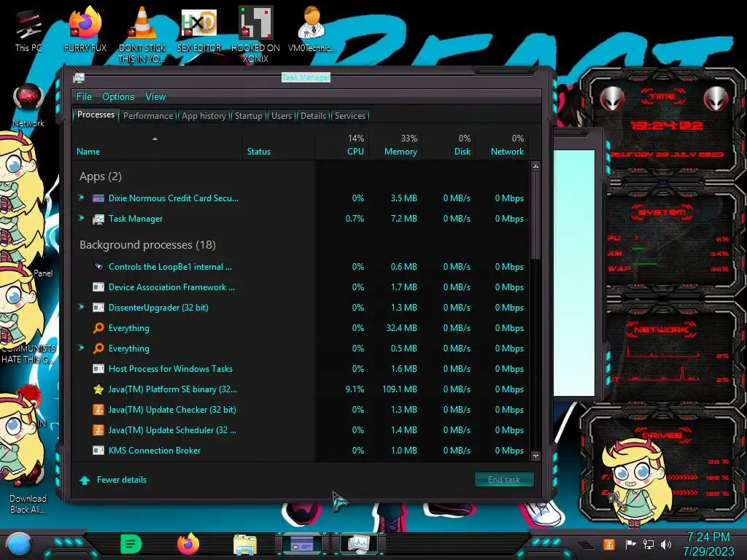The width and height of the screenshot is (747, 560).
Task: Click the process list scroll up arrow
Action: (535, 167)
